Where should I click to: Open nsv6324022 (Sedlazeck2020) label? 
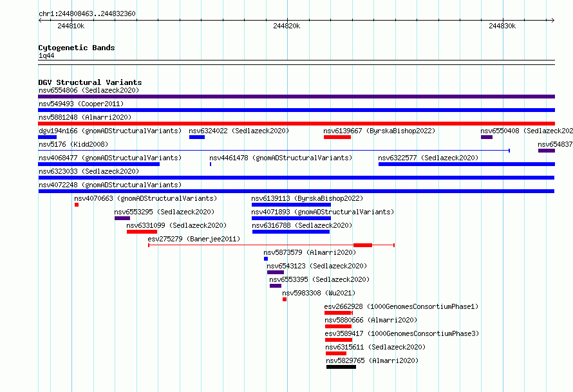pyautogui.click(x=239, y=131)
